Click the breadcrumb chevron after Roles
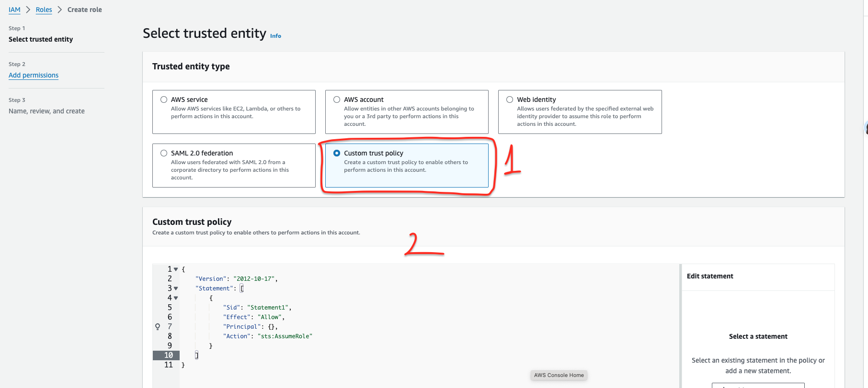The width and height of the screenshot is (868, 388). 60,10
